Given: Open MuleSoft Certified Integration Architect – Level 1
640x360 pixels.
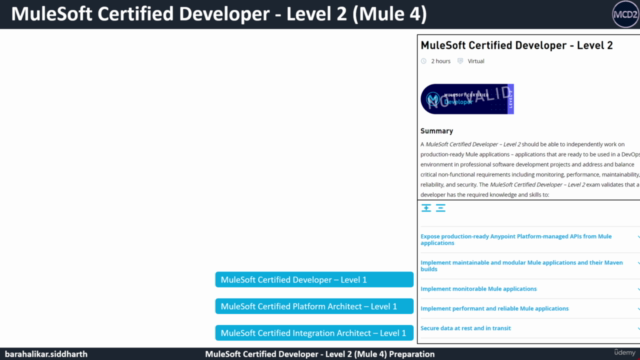Looking at the screenshot, I should (x=314, y=333).
